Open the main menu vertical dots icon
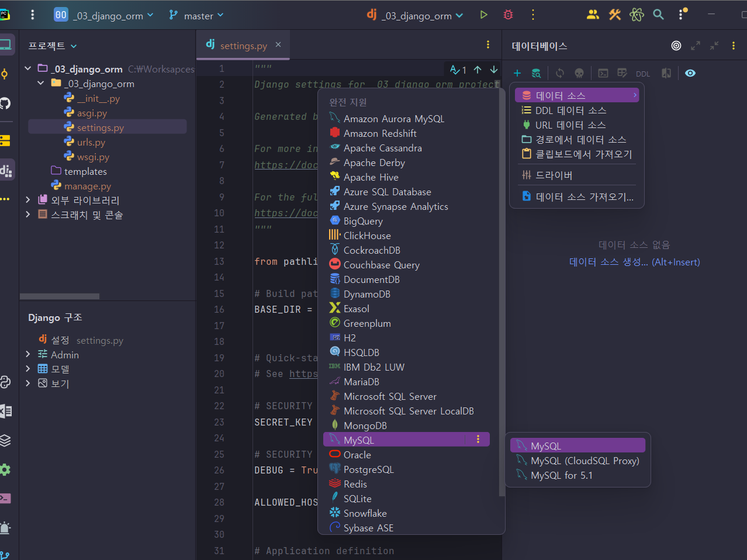 (x=32, y=15)
